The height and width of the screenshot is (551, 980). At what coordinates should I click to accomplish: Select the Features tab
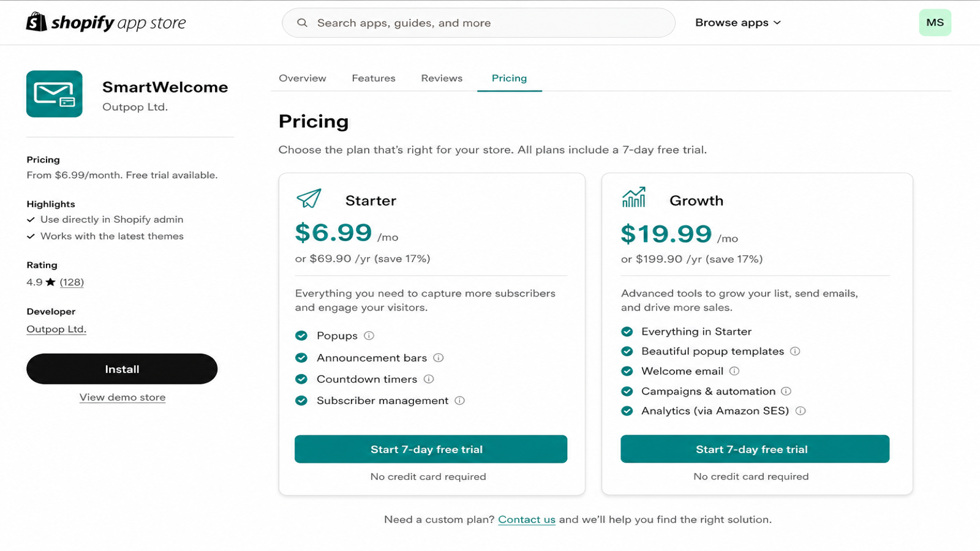[x=374, y=78]
